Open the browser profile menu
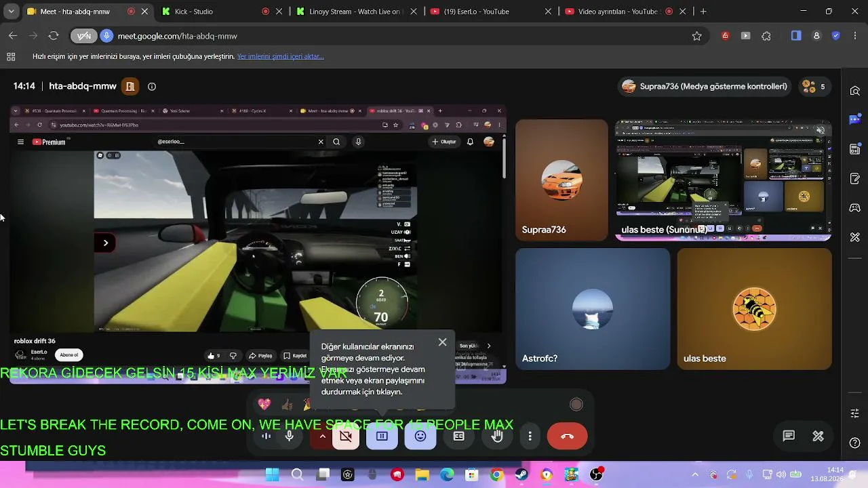868x488 pixels. coord(816,36)
